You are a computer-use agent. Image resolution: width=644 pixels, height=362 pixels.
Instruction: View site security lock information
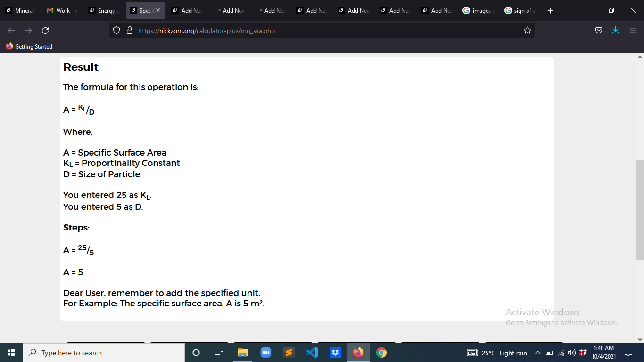(x=130, y=31)
